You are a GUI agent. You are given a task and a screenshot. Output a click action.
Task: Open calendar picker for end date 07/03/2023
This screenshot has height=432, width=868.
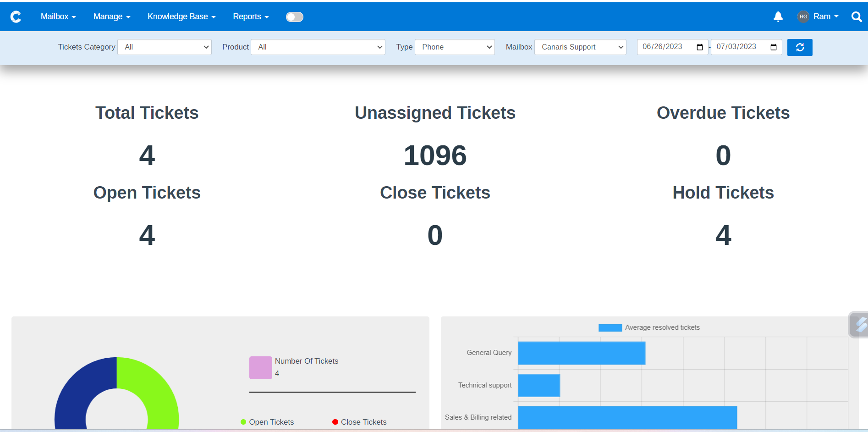tap(774, 47)
